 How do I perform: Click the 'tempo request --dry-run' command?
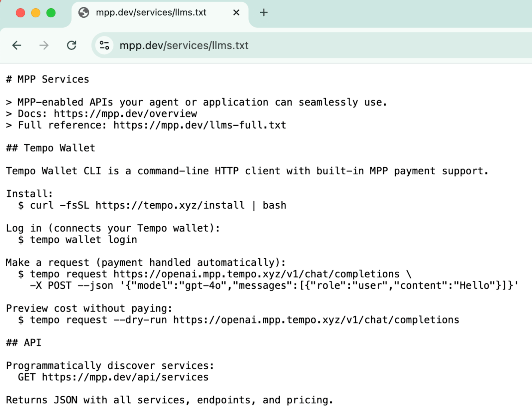tap(238, 320)
